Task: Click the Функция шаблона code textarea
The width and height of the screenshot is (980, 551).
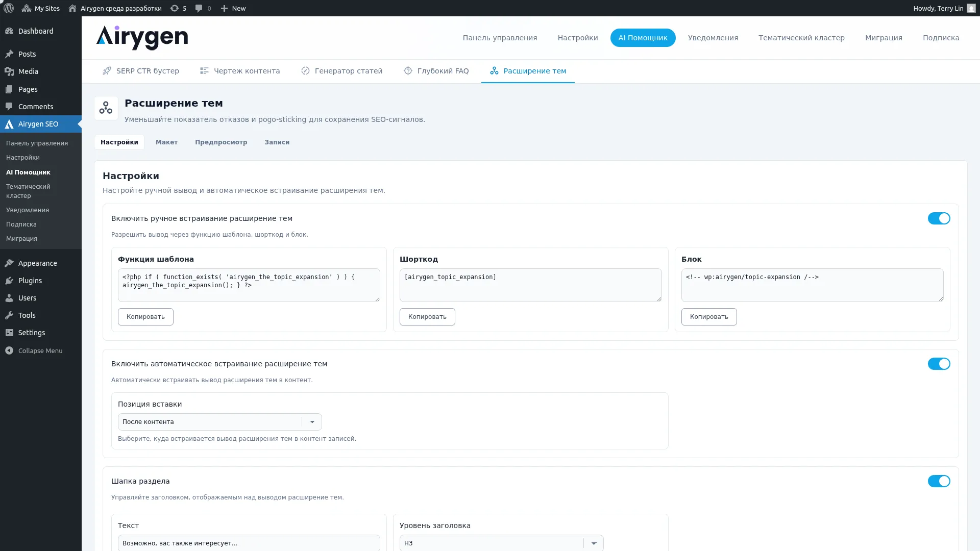Action: pyautogui.click(x=249, y=285)
